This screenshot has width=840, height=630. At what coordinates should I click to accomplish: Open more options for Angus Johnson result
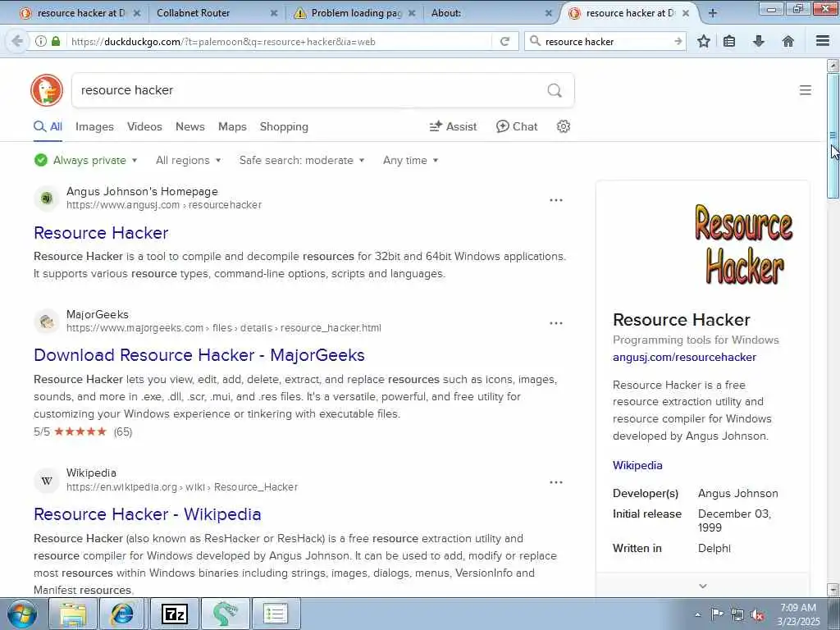[x=556, y=200]
